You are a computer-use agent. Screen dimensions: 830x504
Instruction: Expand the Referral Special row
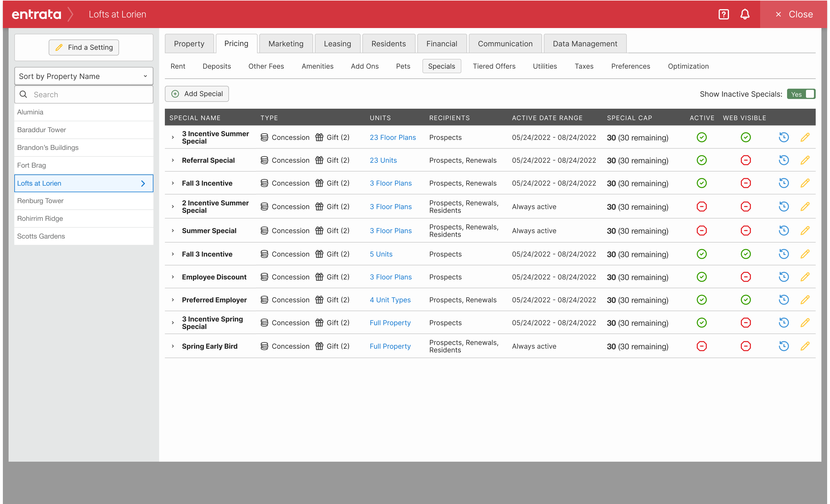click(x=173, y=160)
